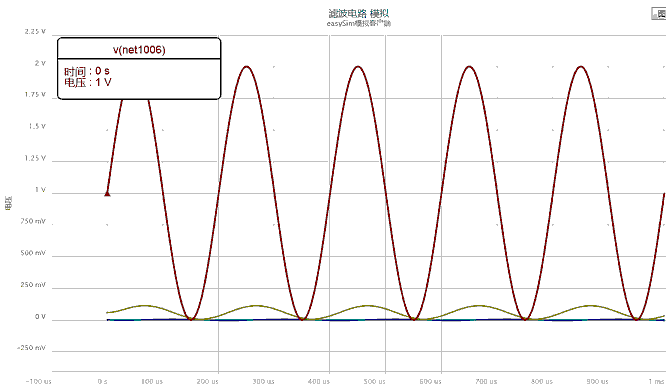Screen dimensions: 666x391
Task: Click the chart title 滤波电路 模拟
Action: coord(359,14)
